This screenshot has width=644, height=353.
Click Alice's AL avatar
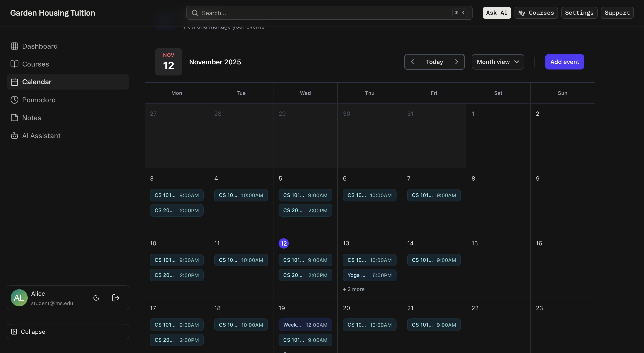(19, 298)
